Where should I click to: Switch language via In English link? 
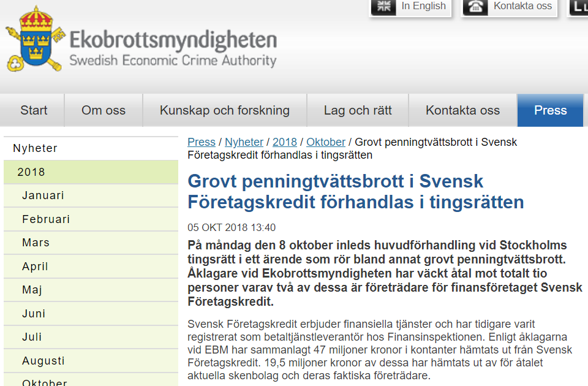423,6
